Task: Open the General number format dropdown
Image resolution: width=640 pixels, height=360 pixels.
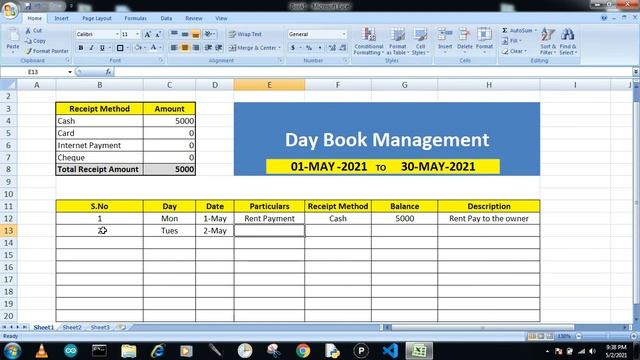Action: [344, 34]
